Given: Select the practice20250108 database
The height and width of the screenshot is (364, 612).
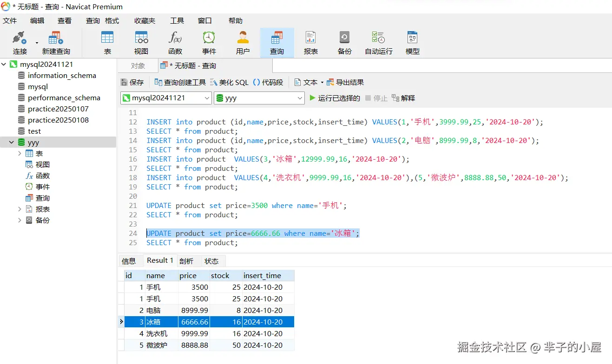Looking at the screenshot, I should click(x=58, y=120).
